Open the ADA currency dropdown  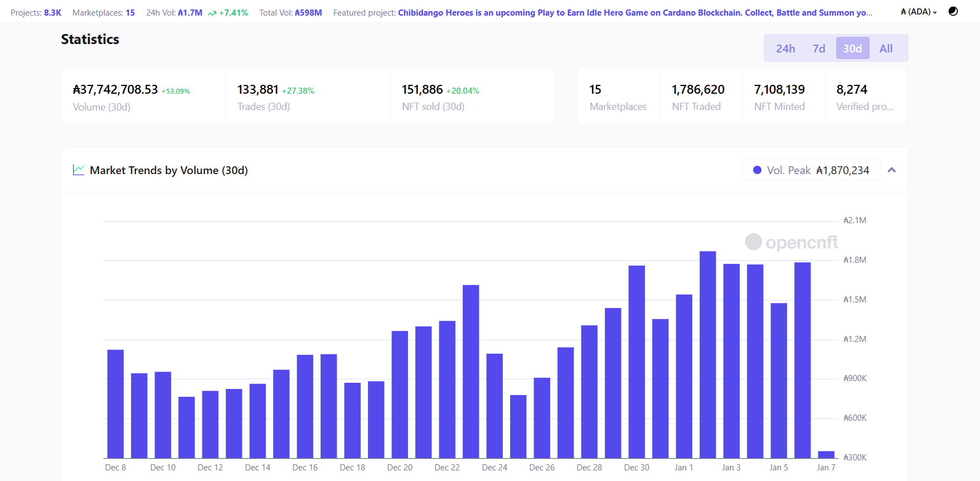tap(919, 12)
